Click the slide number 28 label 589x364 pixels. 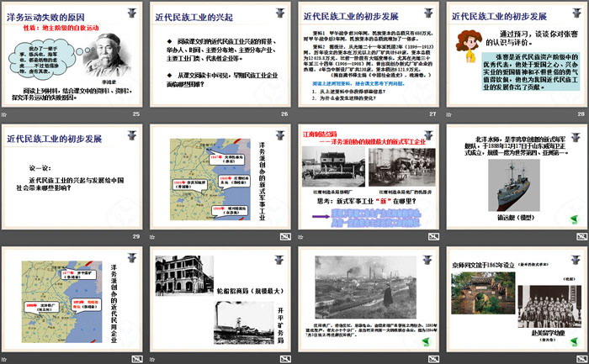(x=581, y=113)
